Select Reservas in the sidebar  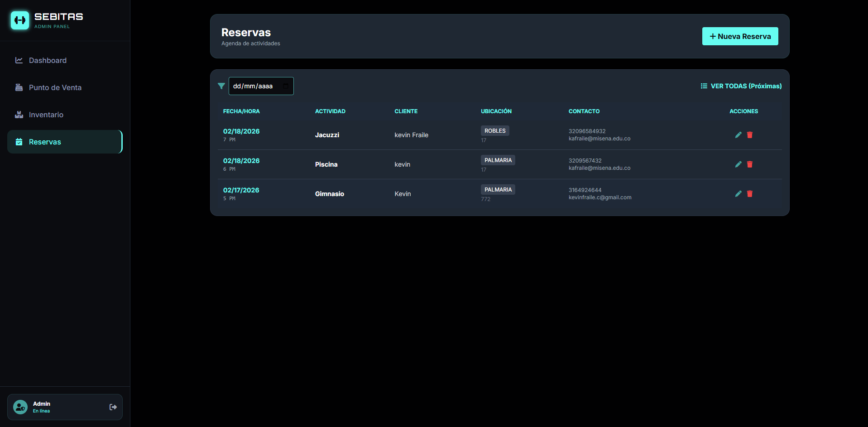[x=45, y=142]
